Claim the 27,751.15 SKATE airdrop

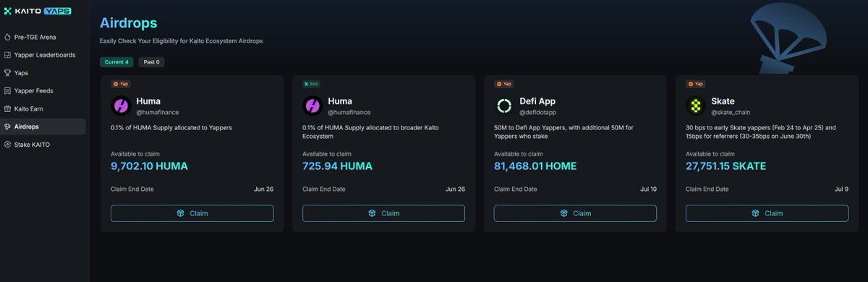[767, 213]
